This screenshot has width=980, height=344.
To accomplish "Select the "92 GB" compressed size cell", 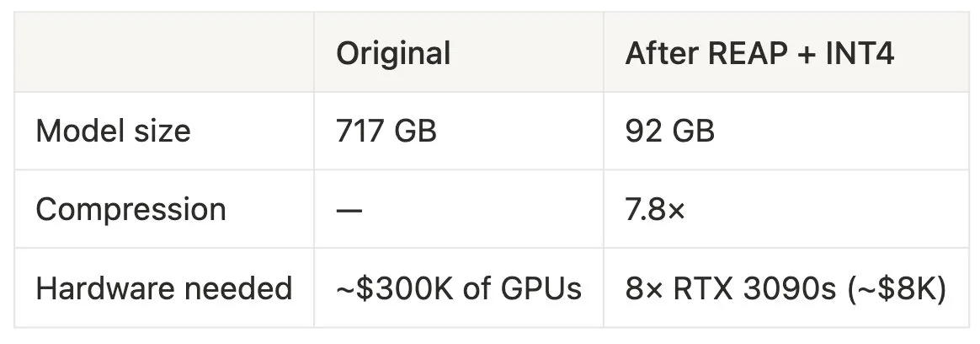I will [669, 131].
